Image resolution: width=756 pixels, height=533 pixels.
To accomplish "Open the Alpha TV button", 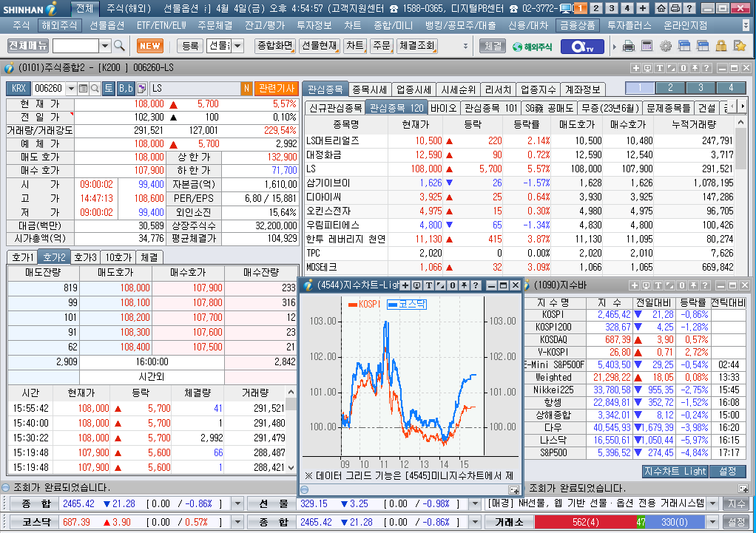I will 582,47.
